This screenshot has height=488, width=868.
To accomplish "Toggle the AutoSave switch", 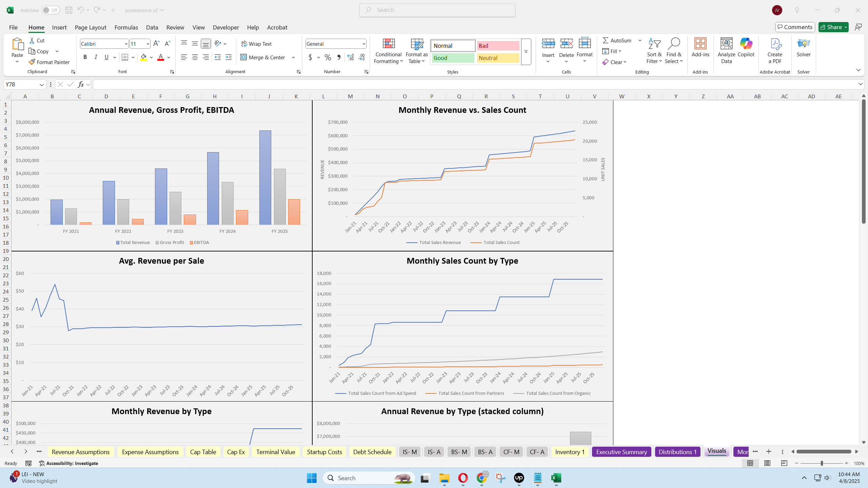I will coord(51,10).
